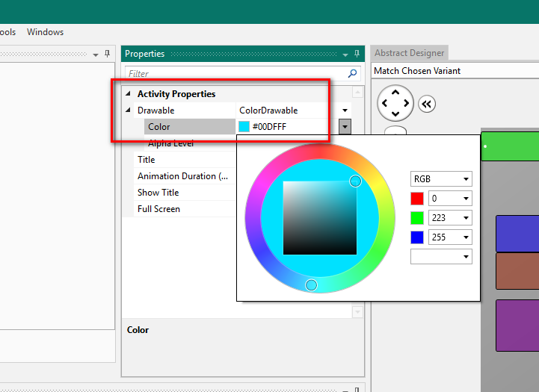Toggle the Color picker dropdown button
Screen dimensions: 539x392
point(345,127)
